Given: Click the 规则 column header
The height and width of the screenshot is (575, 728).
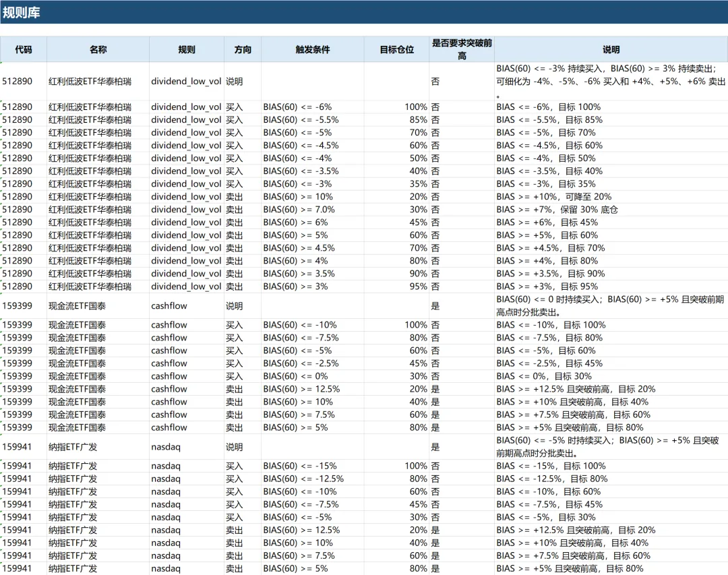Looking at the screenshot, I should 187,49.
